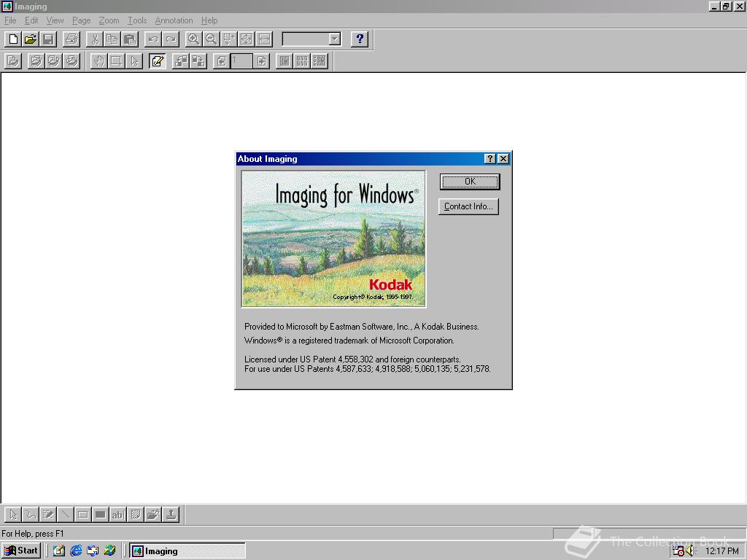Click OK in the About Imaging dialog
Screen dimensions: 747x560
(x=470, y=182)
